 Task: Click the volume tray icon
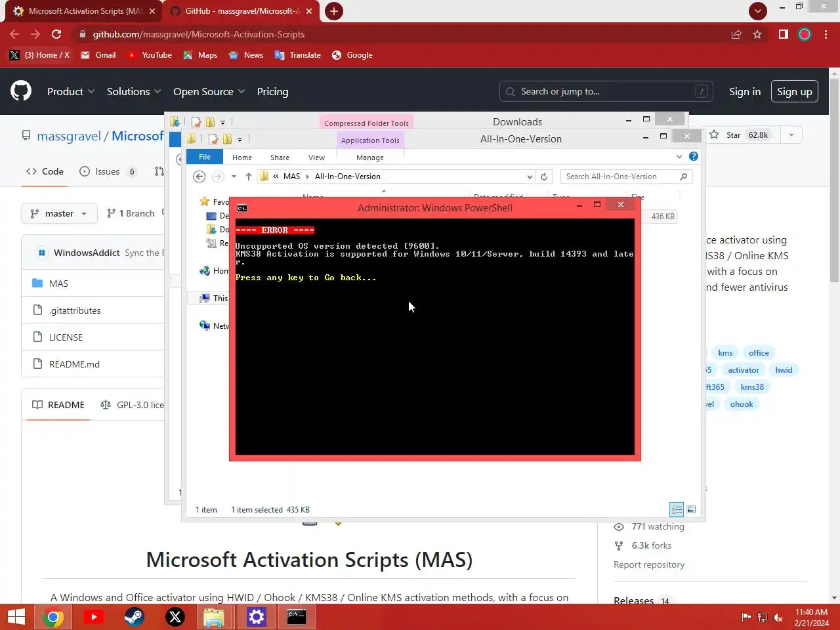pos(778,617)
